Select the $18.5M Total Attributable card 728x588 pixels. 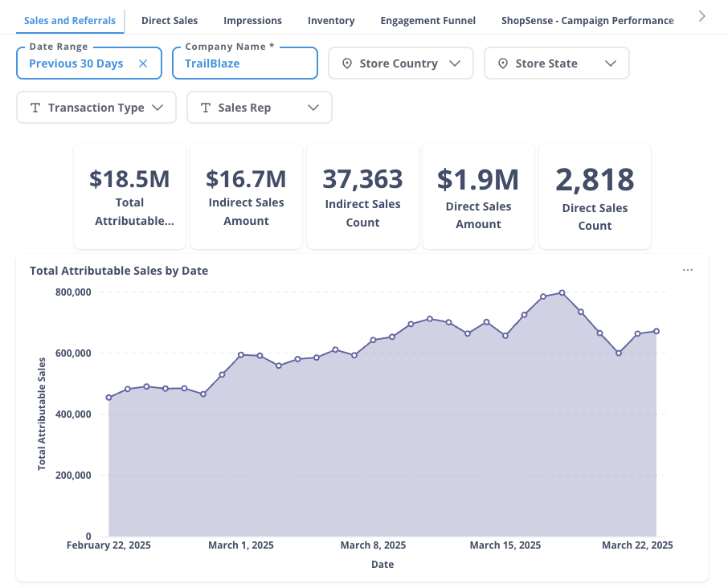130,196
